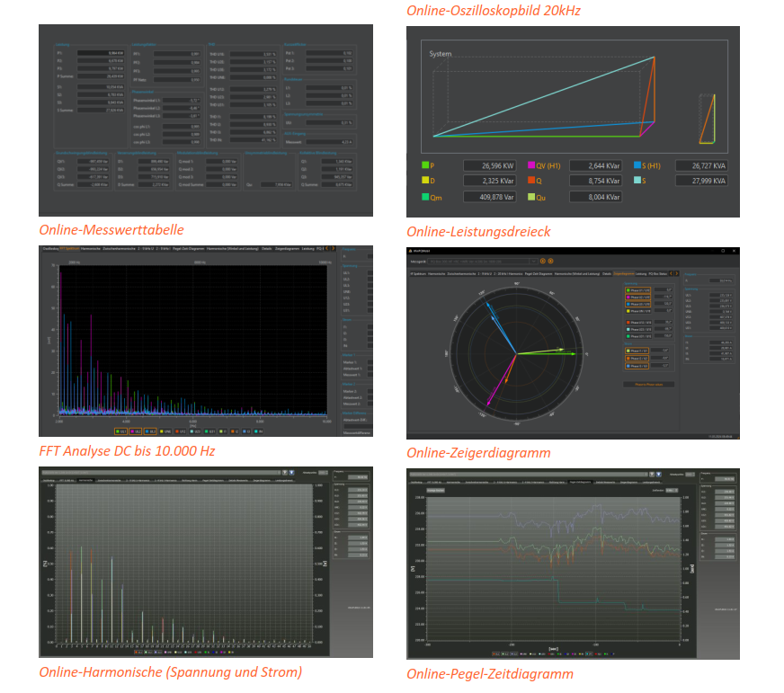The image size is (784, 693).
Task: Click the app icon in the phasor window title bar
Action: [x=411, y=252]
